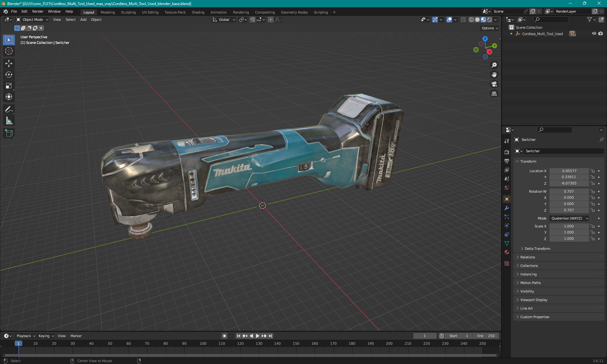Select the Select Box tool
Image resolution: width=607 pixels, height=364 pixels.
click(9, 40)
